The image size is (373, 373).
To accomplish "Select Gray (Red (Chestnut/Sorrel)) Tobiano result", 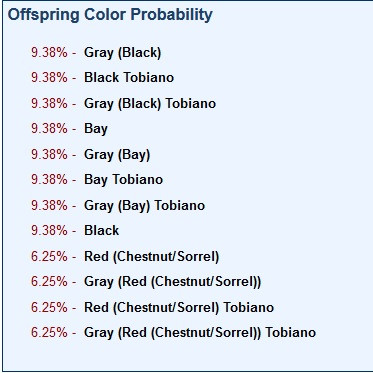I will point(200,333).
